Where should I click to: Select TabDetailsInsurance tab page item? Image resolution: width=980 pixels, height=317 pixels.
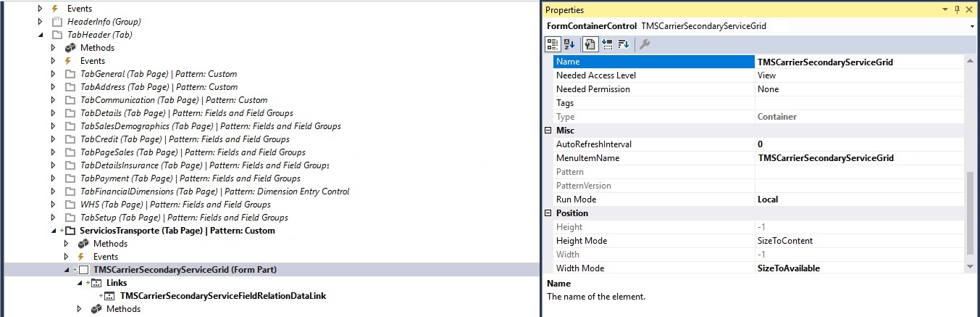point(205,165)
